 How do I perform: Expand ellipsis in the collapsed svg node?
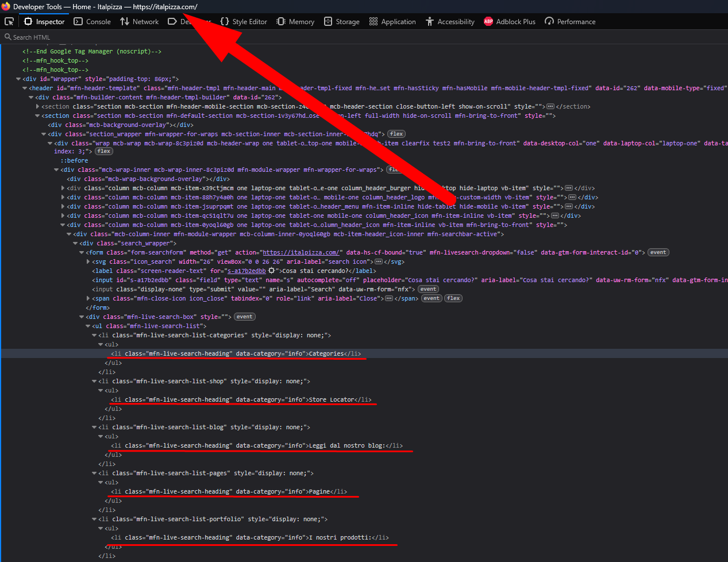click(x=378, y=262)
